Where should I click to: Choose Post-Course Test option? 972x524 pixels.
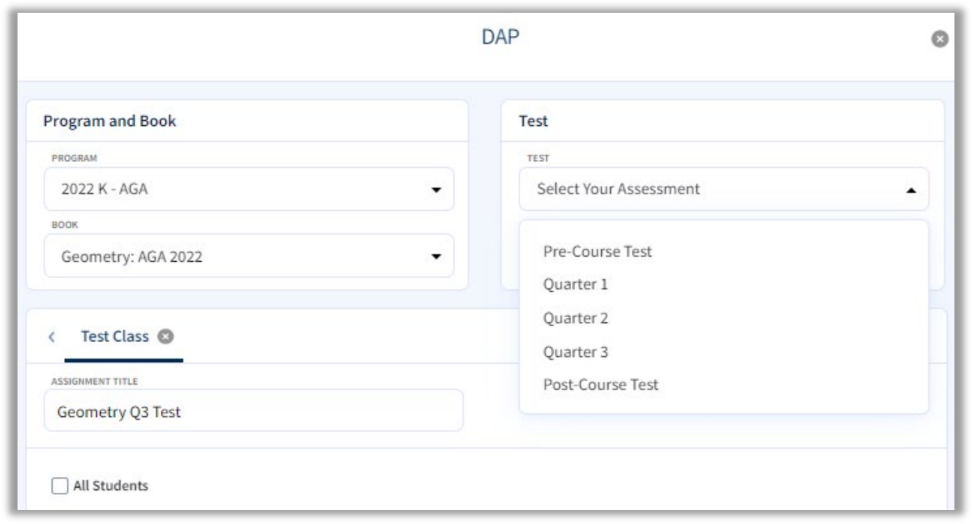tap(600, 385)
